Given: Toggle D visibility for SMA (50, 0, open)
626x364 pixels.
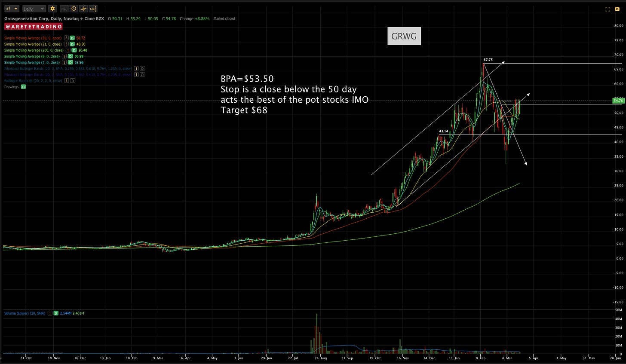Looking at the screenshot, I should pos(72,38).
